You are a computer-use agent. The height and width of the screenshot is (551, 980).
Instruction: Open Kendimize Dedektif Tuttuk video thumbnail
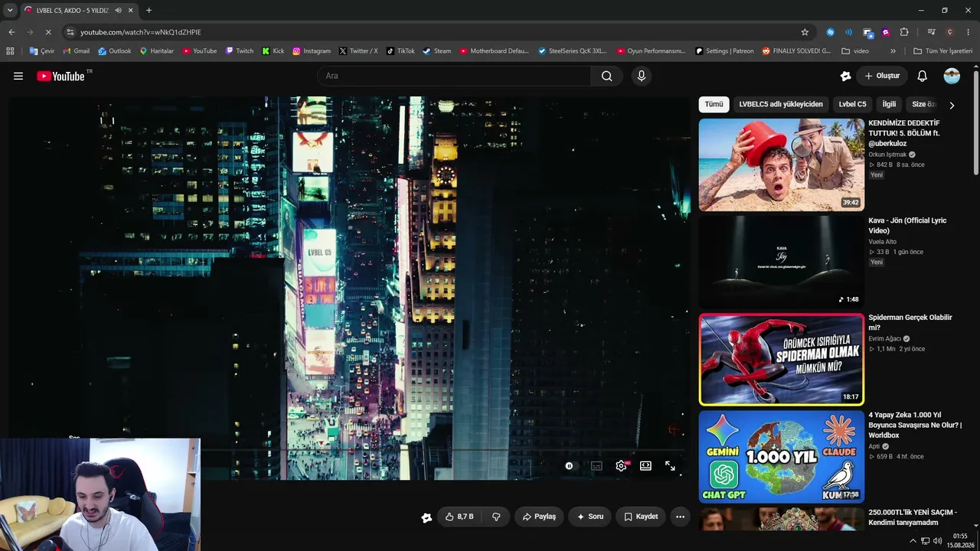tap(781, 165)
